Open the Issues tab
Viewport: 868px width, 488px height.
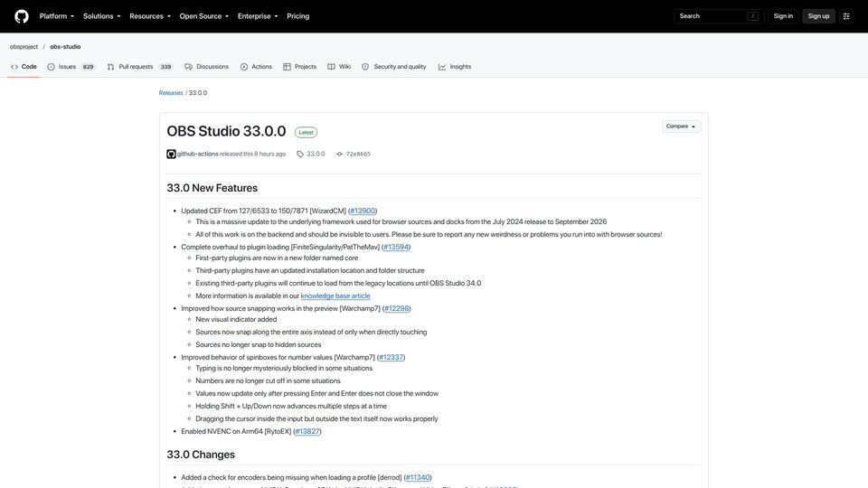71,66
